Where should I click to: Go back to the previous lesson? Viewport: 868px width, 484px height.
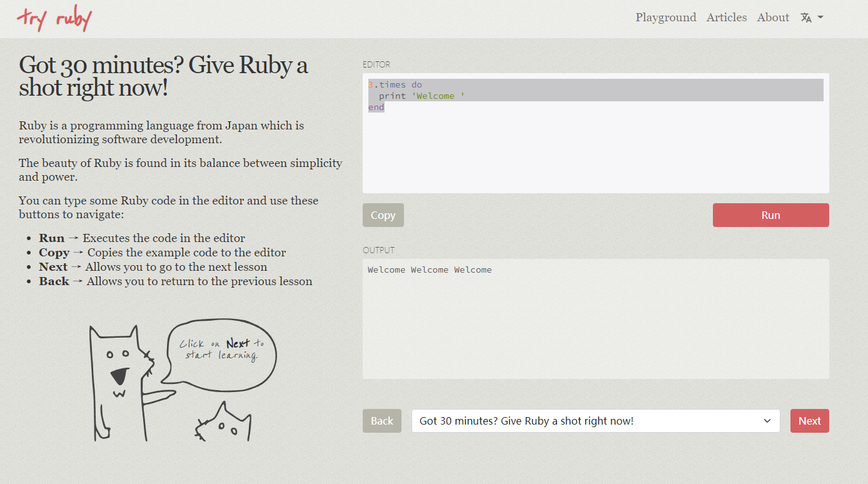382,421
